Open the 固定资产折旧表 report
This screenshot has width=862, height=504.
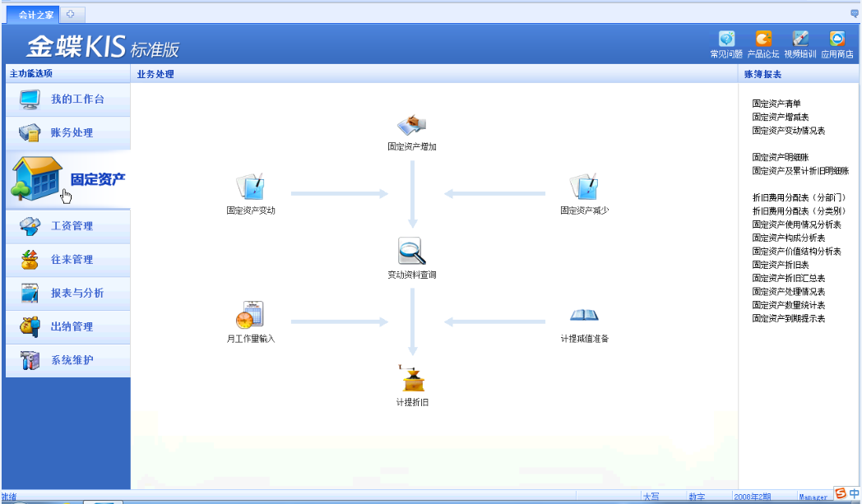click(780, 265)
